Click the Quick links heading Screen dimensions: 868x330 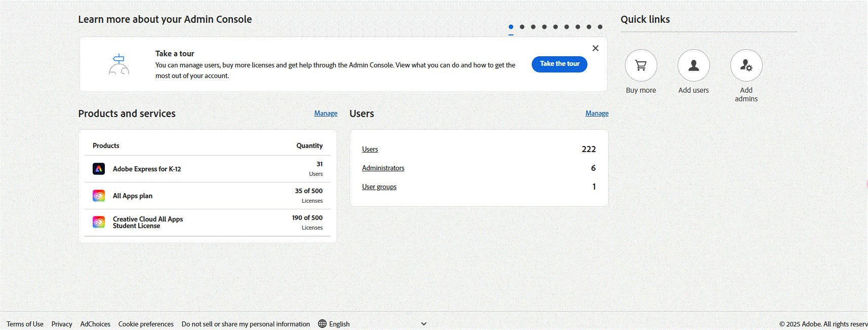click(645, 19)
